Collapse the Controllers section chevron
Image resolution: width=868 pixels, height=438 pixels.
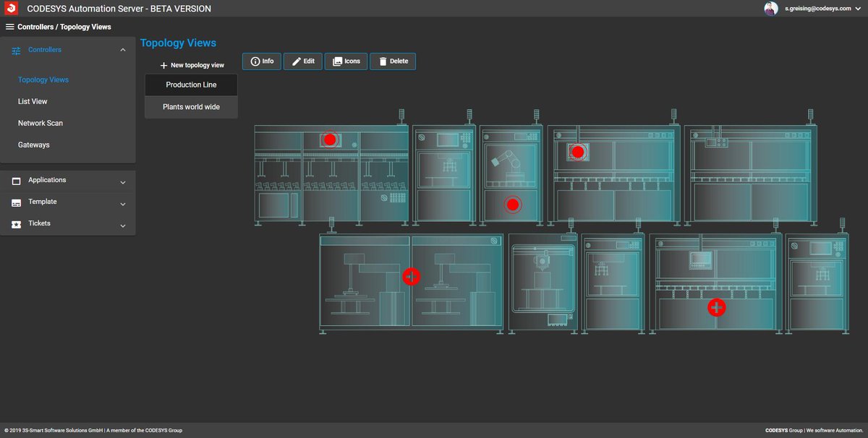[x=123, y=50]
